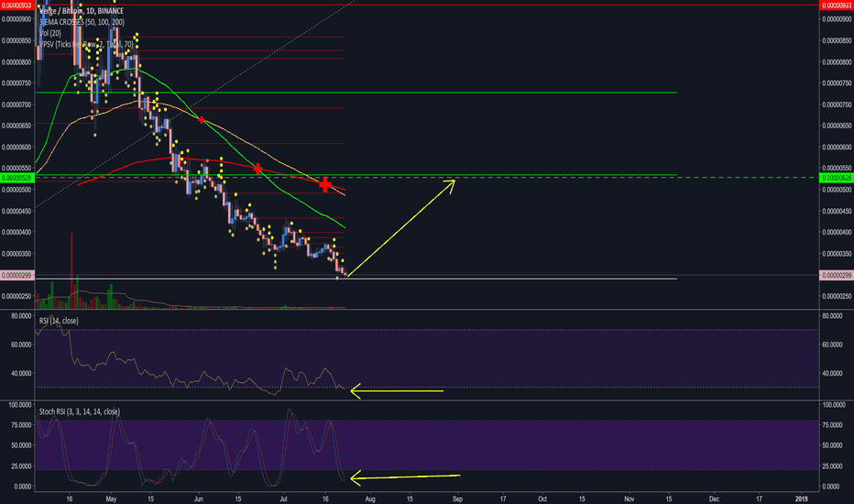The height and width of the screenshot is (504, 854).
Task: Click 0.00000700 on the right price scale
Action: [x=837, y=104]
